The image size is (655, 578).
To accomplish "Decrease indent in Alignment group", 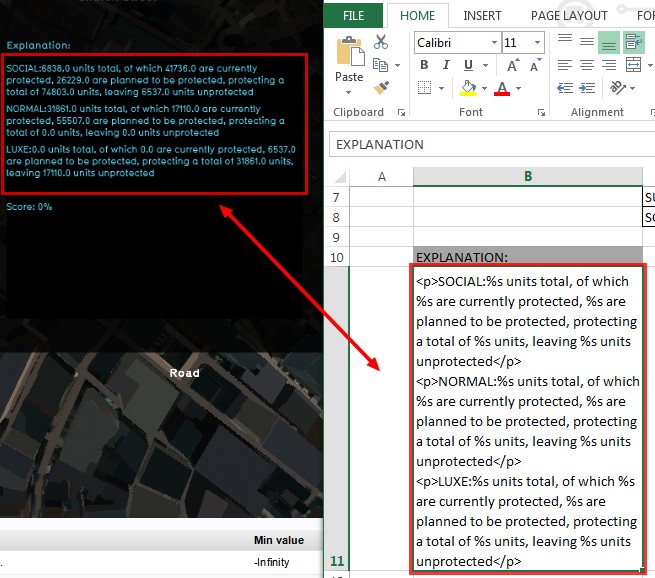I will [565, 88].
